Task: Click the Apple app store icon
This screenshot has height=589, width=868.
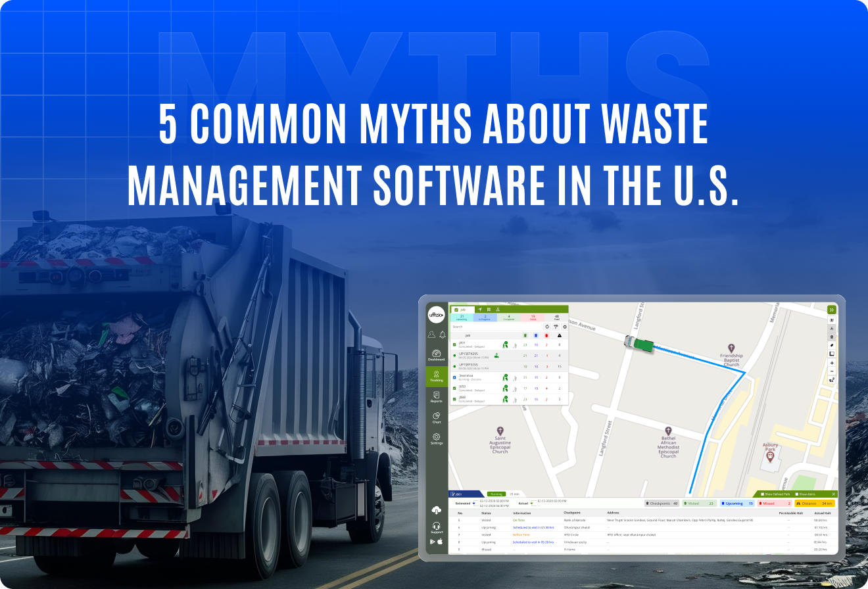Action: click(440, 542)
